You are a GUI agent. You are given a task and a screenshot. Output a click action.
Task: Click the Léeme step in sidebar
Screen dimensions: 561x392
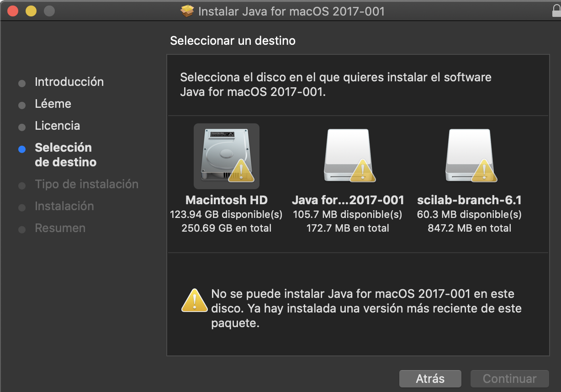(x=53, y=104)
